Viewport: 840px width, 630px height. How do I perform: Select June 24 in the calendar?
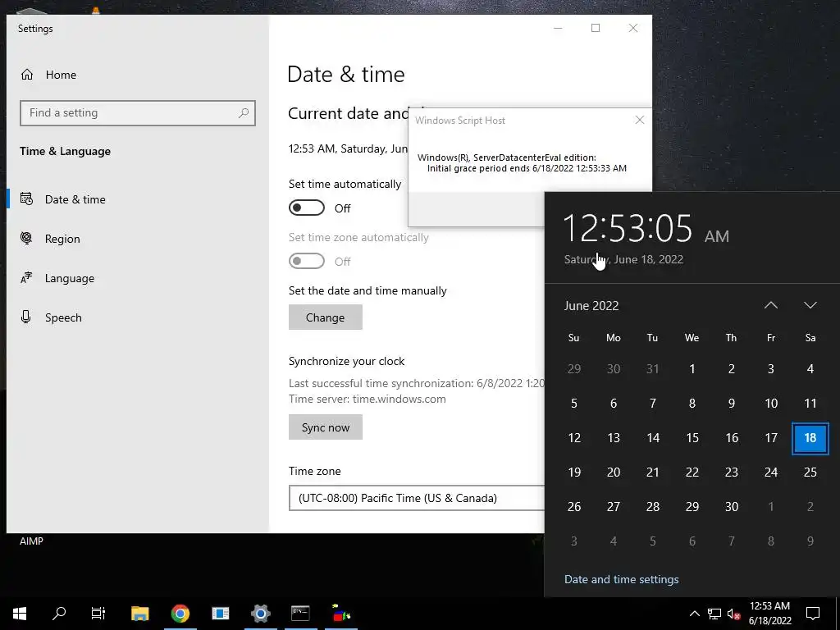771,472
